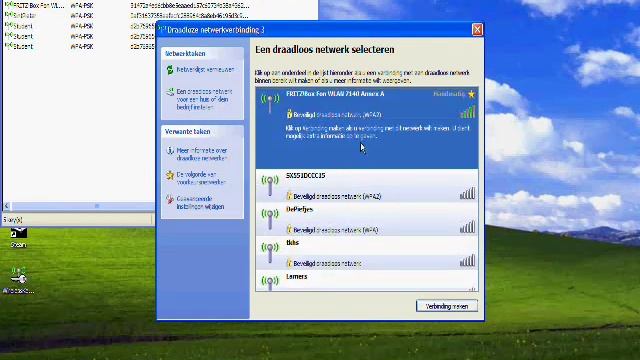The image size is (640, 360).
Task: Open De volgorde van voorkeursnetwerken wijzigen
Action: 201,178
